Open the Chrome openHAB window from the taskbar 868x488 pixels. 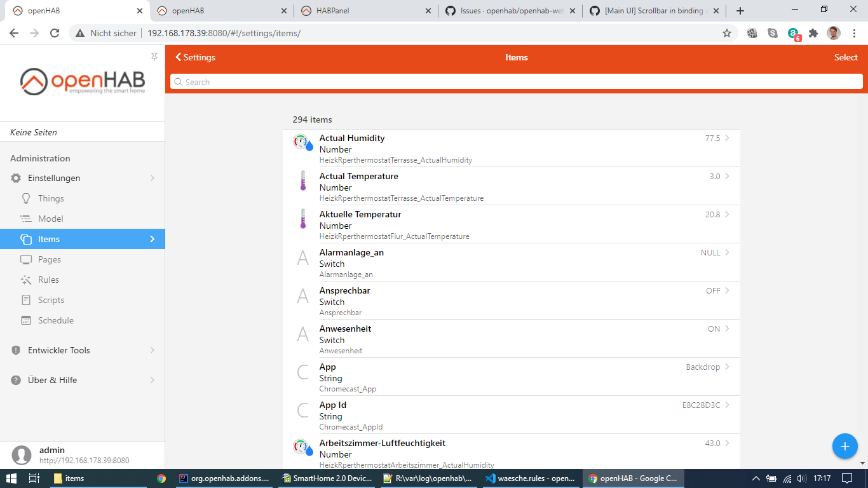pos(633,478)
